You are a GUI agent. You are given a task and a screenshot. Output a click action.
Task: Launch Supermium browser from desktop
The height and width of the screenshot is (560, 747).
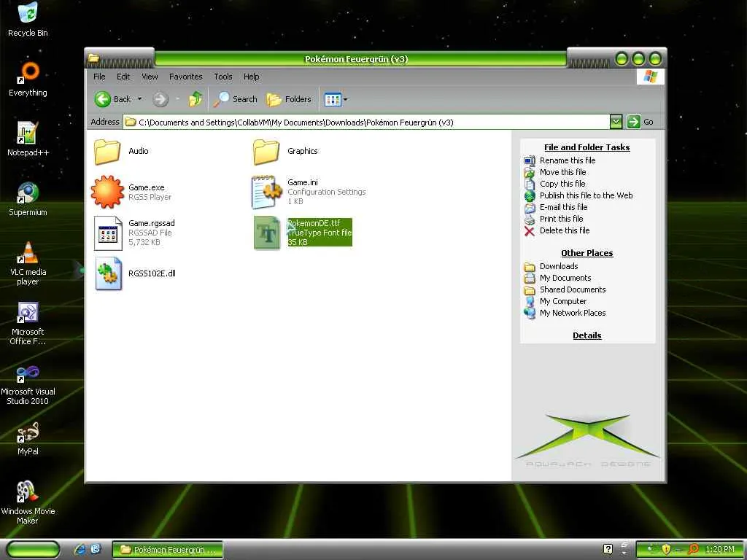pyautogui.click(x=28, y=198)
